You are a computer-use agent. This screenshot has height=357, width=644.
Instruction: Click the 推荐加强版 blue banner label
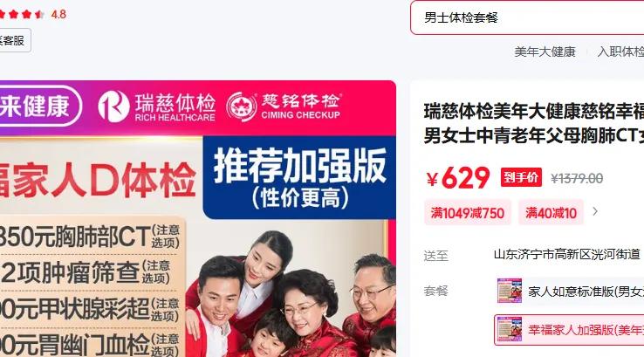click(299, 177)
